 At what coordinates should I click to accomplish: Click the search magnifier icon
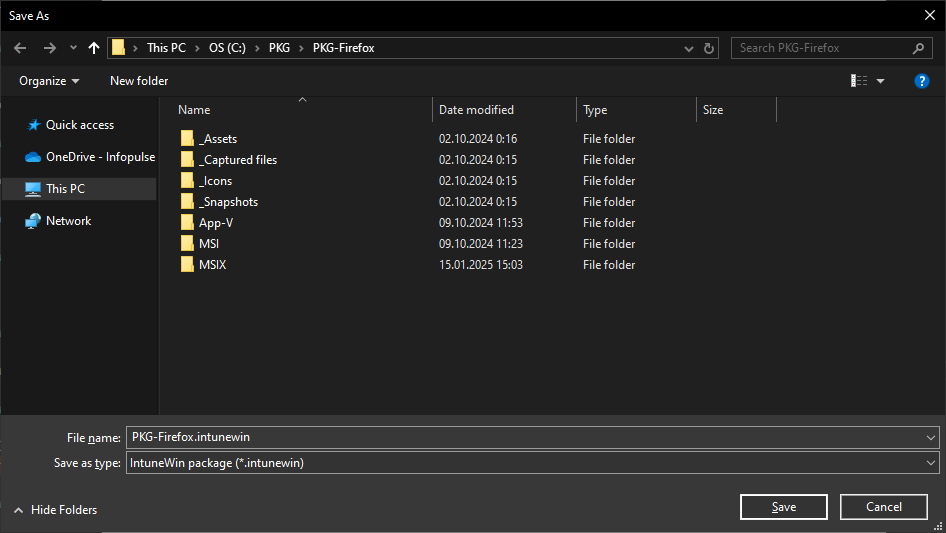[x=918, y=48]
